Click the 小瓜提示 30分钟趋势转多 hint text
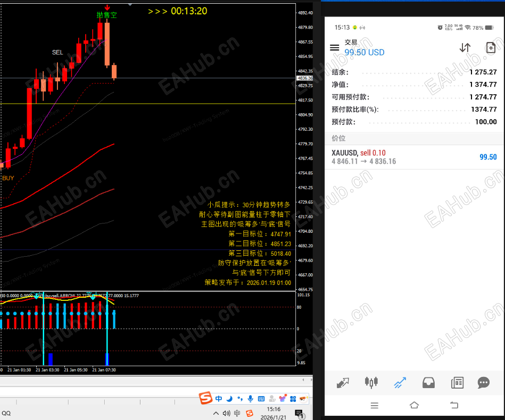The height and width of the screenshot is (420, 505). click(249, 205)
